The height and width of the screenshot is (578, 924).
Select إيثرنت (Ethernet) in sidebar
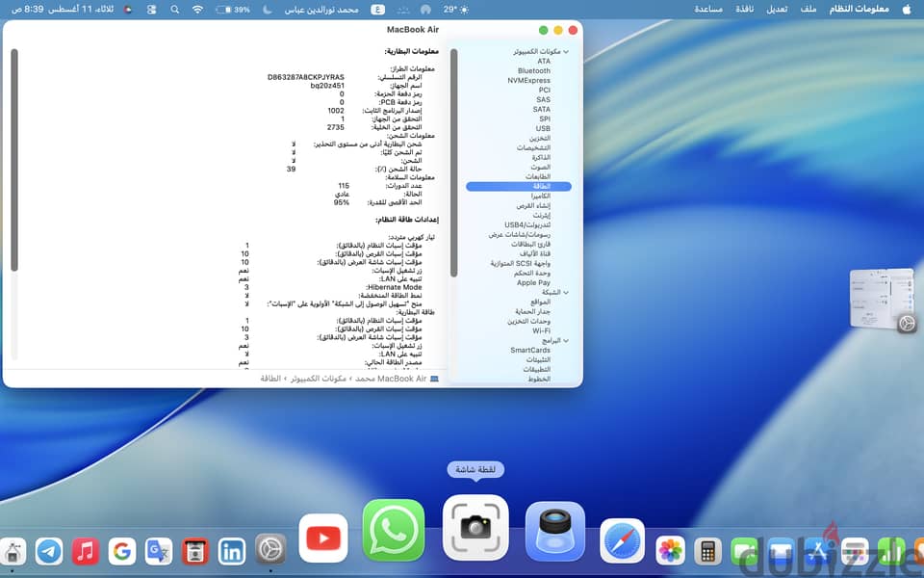(x=542, y=215)
